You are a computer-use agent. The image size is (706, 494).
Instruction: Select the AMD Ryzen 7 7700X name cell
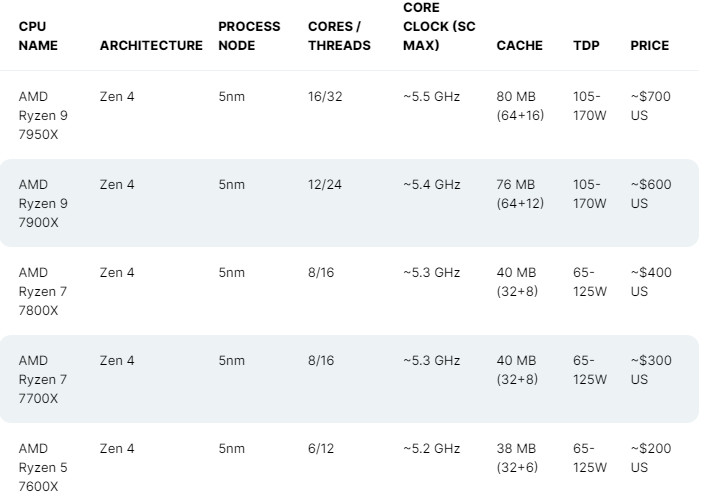(43, 379)
